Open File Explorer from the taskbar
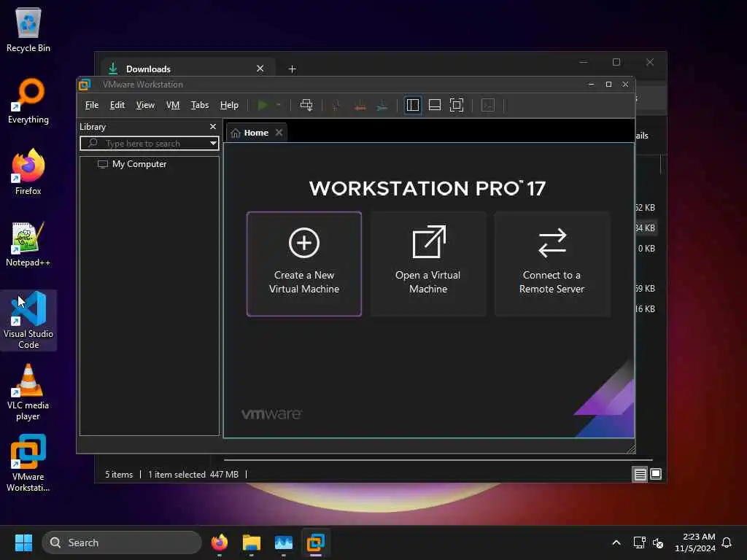The height and width of the screenshot is (560, 747). coord(251,542)
